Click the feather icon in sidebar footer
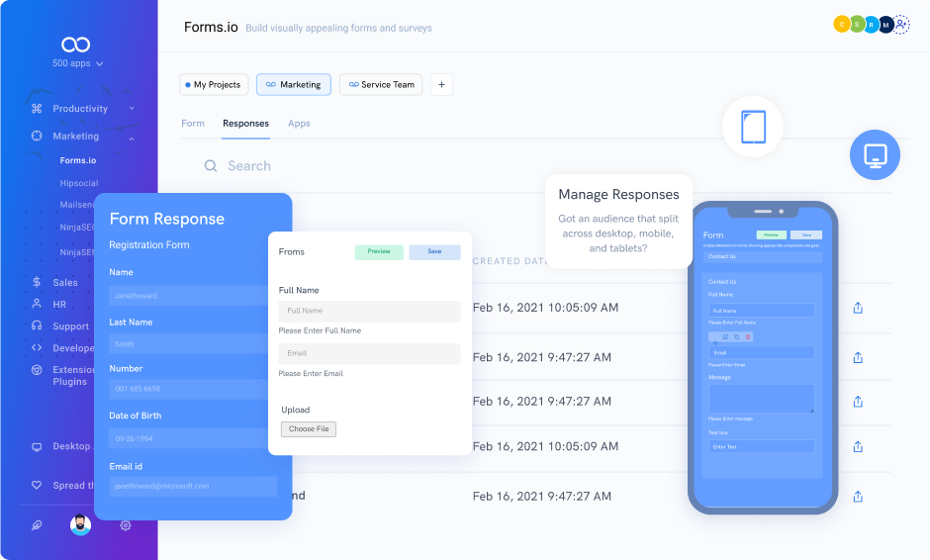The image size is (930, 560). [37, 525]
